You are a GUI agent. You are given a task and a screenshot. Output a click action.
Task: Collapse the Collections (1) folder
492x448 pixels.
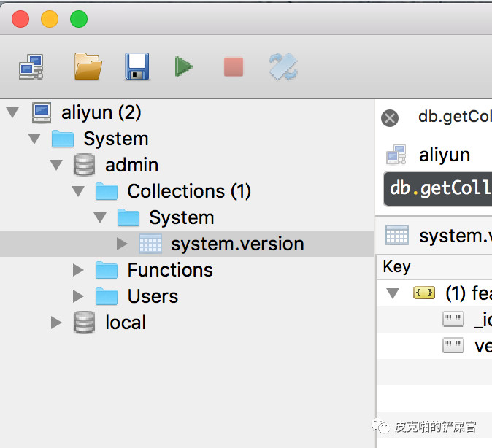[78, 191]
